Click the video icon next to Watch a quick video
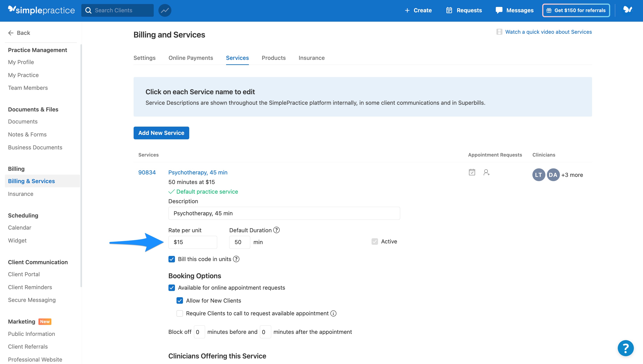Image resolution: width=643 pixels, height=364 pixels. pyautogui.click(x=499, y=32)
